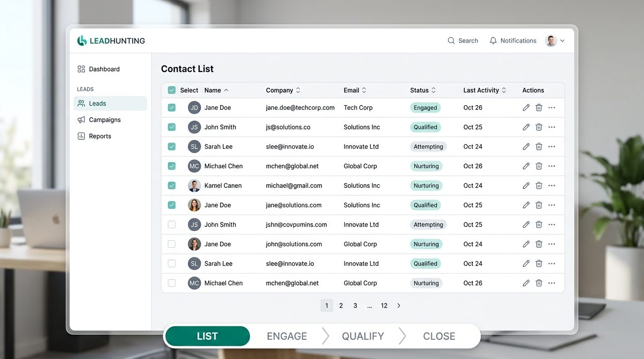Edit Sarah Lee row with Attempting status

526,147
